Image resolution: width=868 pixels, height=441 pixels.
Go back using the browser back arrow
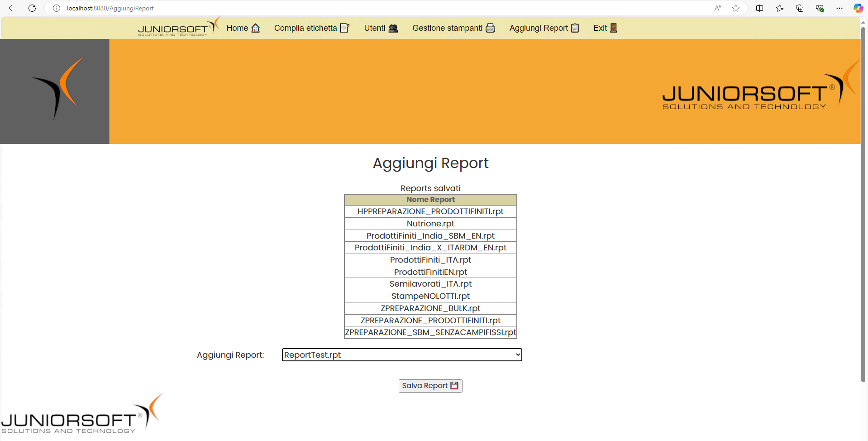pyautogui.click(x=12, y=8)
